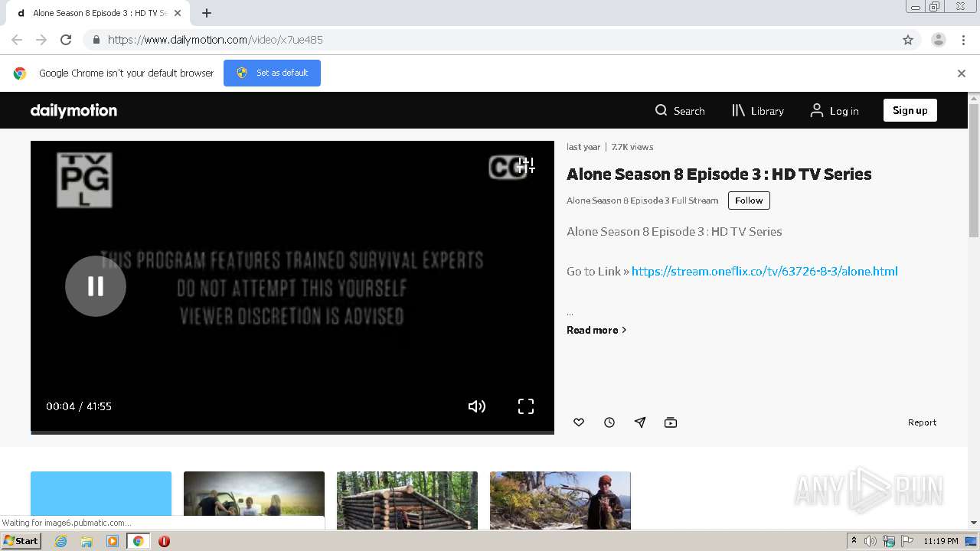Switch to Chrome taskbar button
Image resolution: width=980 pixels, height=551 pixels.
pyautogui.click(x=138, y=541)
